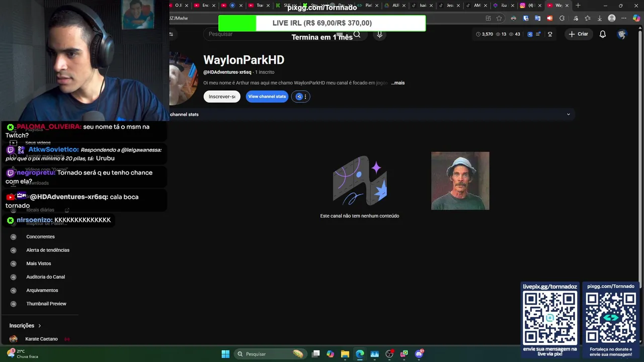Open File Explorer on the taskbar
The width and height of the screenshot is (644, 362).
(x=345, y=354)
